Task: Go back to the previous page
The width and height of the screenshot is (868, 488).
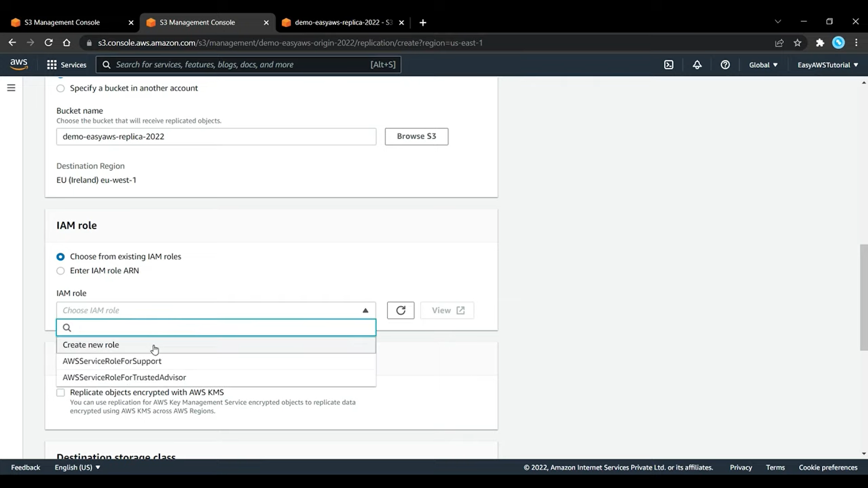Action: 12,43
